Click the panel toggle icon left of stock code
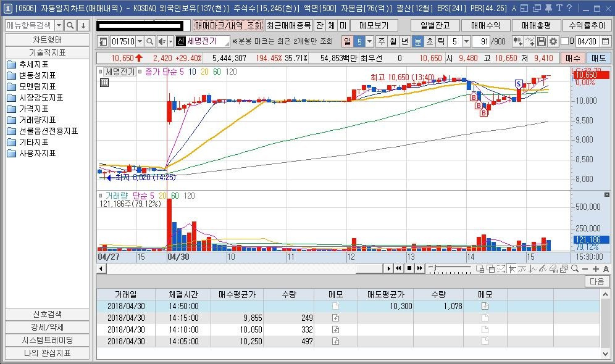The image size is (615, 364). point(103,41)
